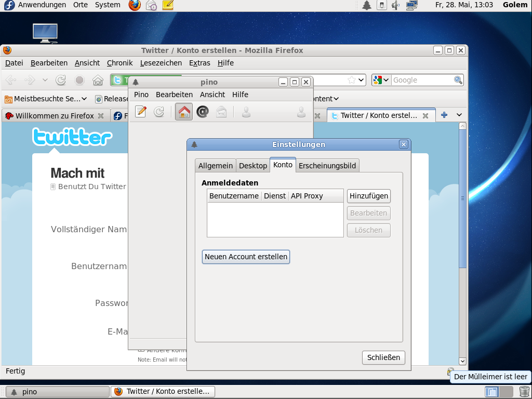Screen dimensions: 532x399
Task: Open the Anwendungen menu in top panel
Action: pyautogui.click(x=42, y=5)
